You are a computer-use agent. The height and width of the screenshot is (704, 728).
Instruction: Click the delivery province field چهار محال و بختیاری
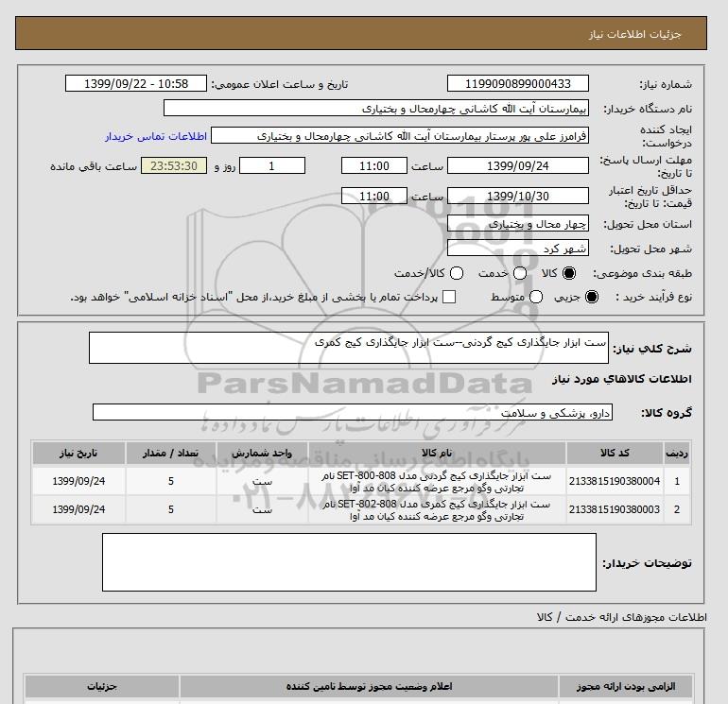click(x=518, y=224)
